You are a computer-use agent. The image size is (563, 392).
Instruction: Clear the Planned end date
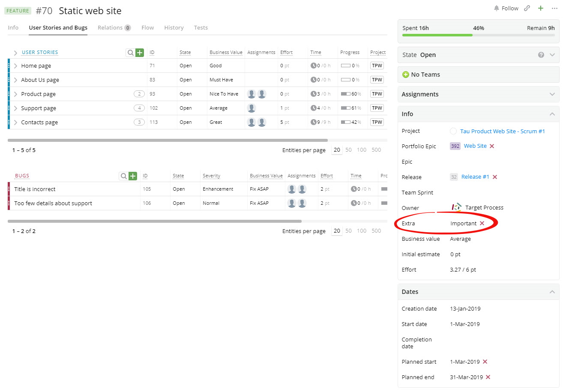tap(488, 377)
